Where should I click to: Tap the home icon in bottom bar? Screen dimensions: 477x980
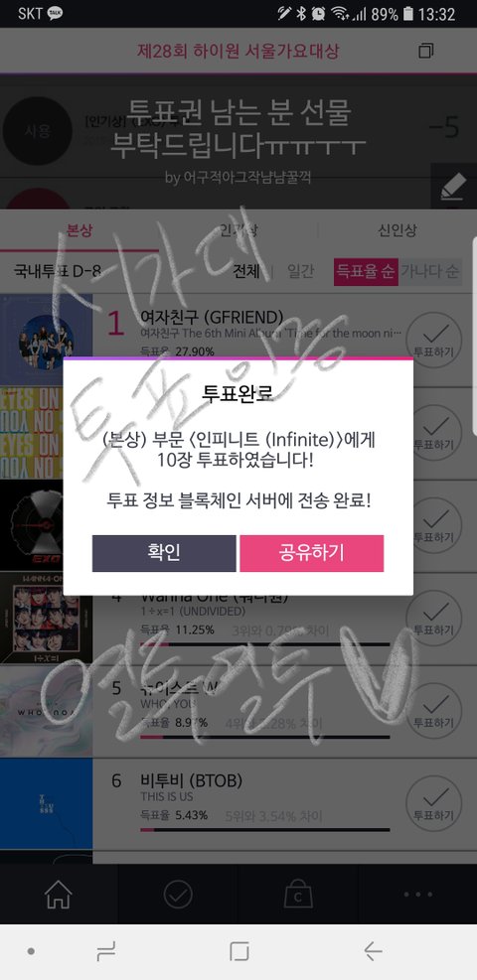59,895
